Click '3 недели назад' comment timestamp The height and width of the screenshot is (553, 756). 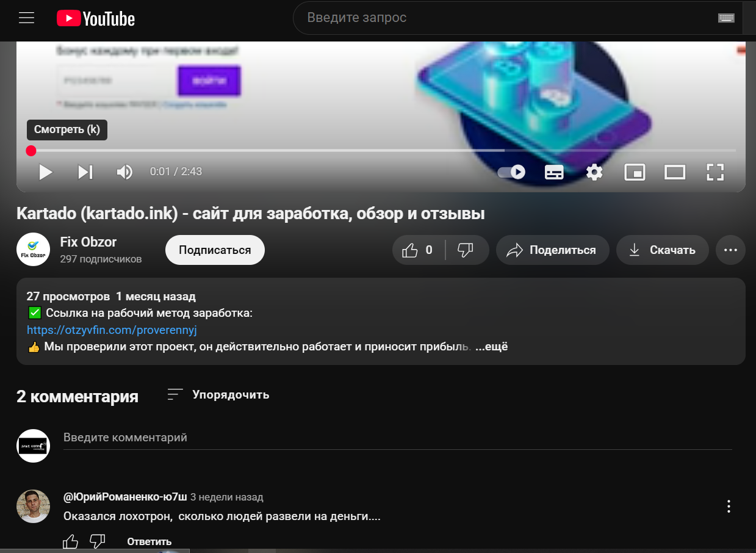click(x=227, y=497)
